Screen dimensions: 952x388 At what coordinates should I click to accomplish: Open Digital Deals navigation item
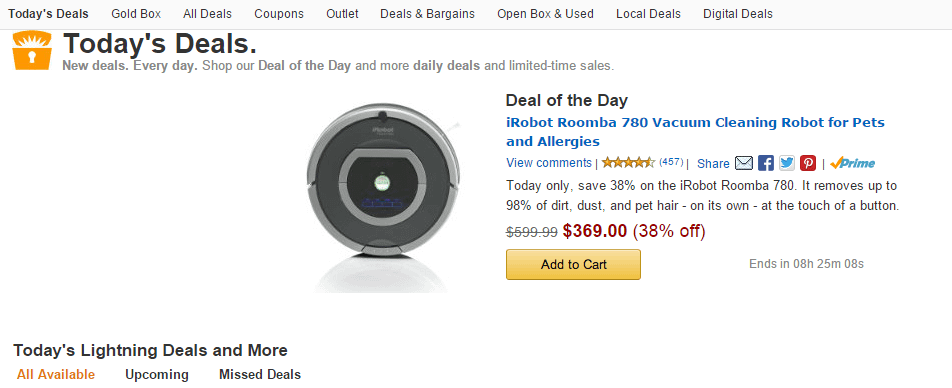click(738, 13)
